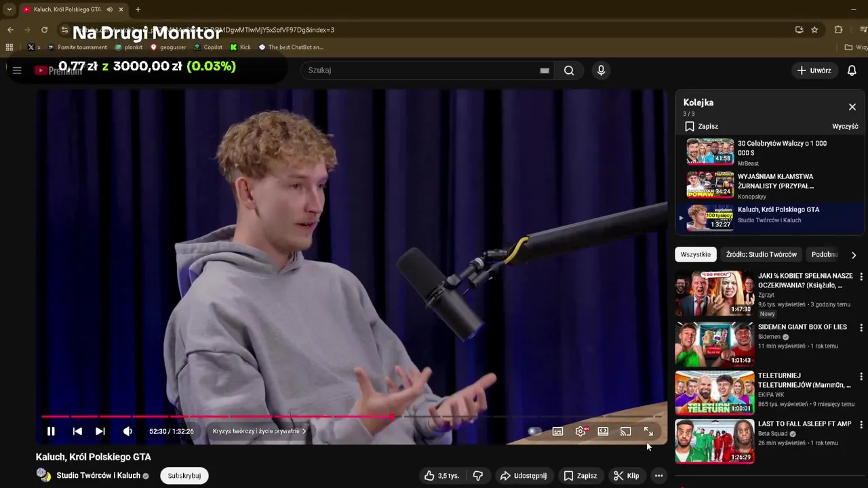Bookmark page with star icon
This screenshot has height=488, width=868.
coord(814,30)
